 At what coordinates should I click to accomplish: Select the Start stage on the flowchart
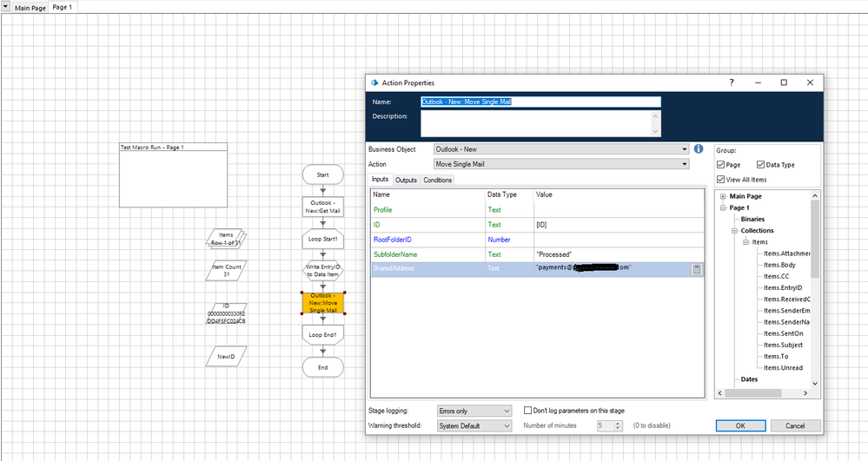pos(322,175)
